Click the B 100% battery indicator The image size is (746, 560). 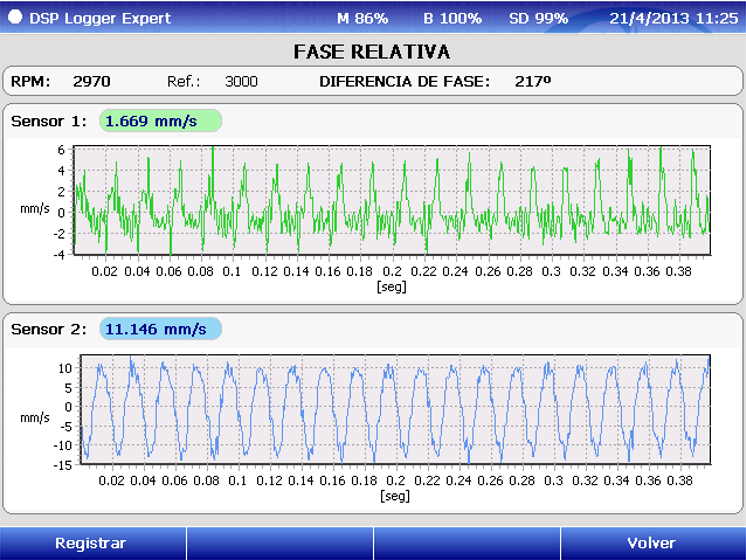tap(452, 18)
